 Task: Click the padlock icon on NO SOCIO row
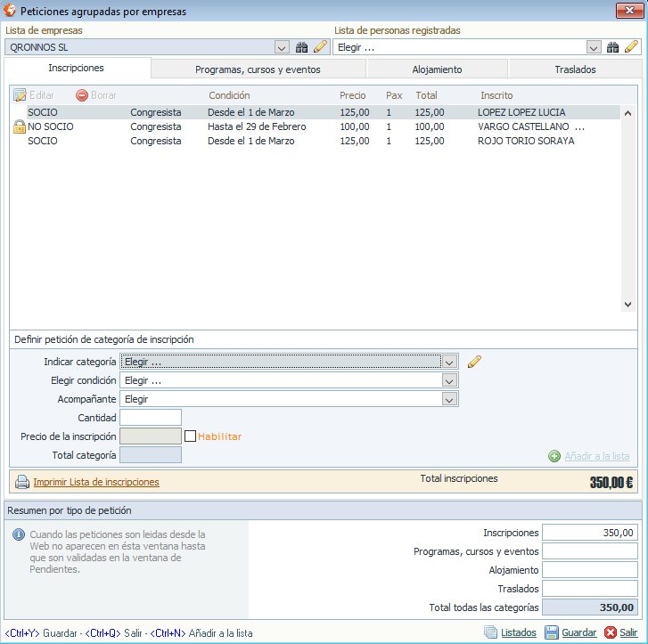click(19, 127)
